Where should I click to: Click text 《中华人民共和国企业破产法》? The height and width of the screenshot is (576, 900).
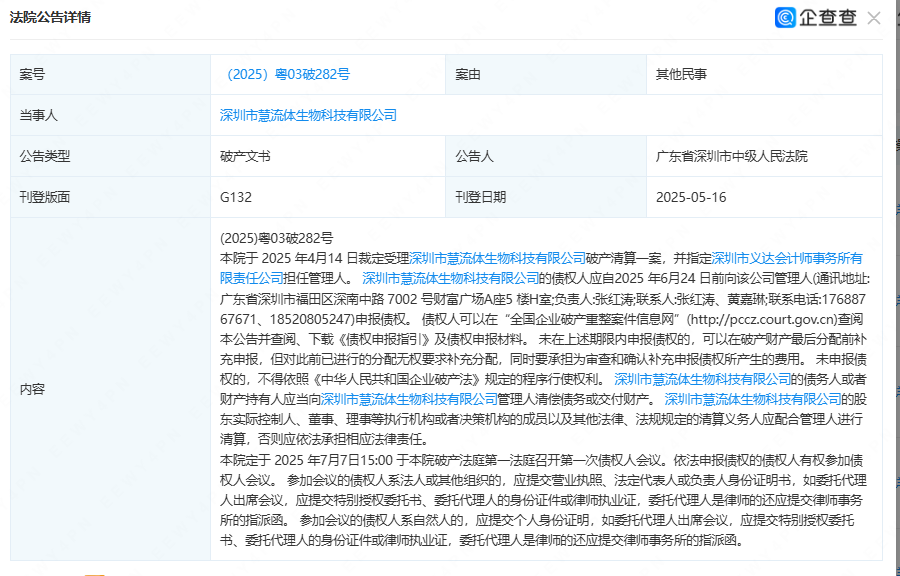tap(399, 379)
